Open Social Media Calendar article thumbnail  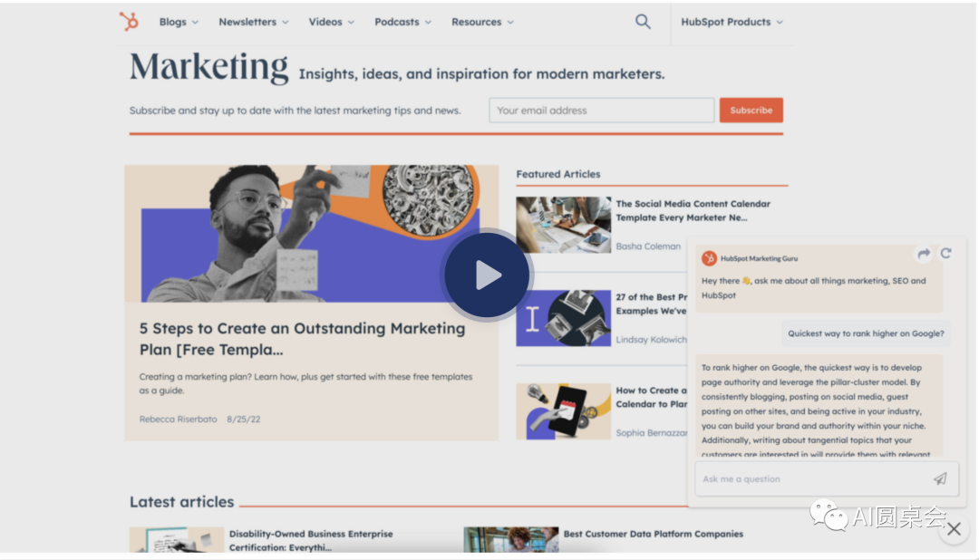[x=563, y=225]
